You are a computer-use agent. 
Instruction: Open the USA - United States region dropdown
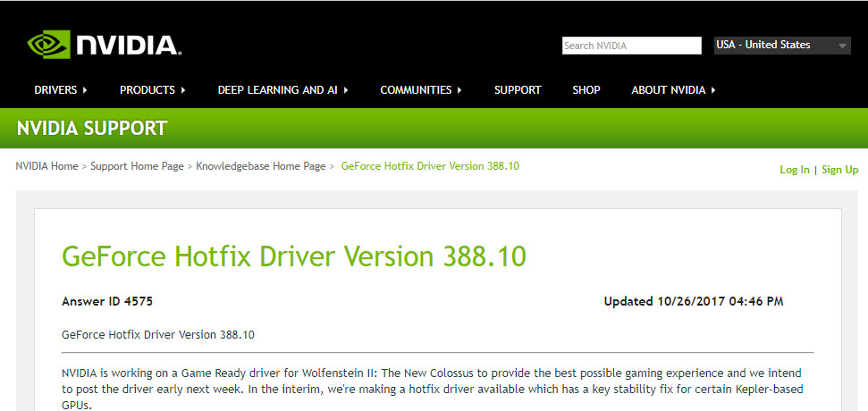(x=782, y=46)
